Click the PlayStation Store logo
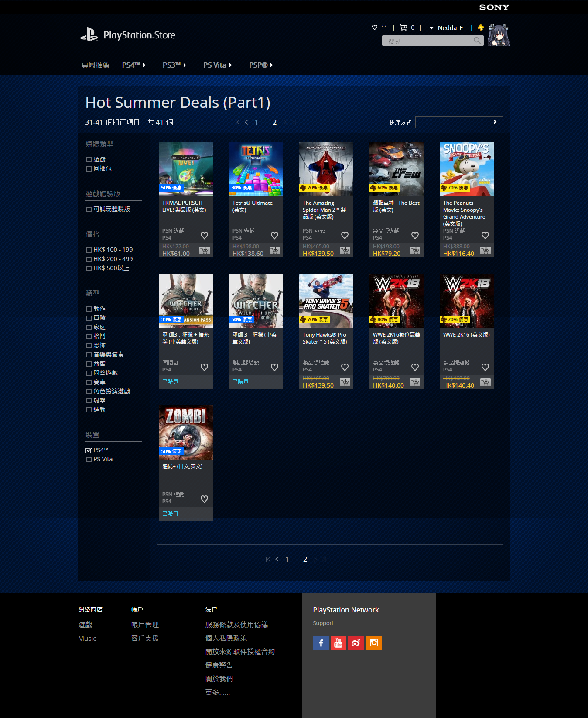588x718 pixels. pyautogui.click(x=128, y=35)
